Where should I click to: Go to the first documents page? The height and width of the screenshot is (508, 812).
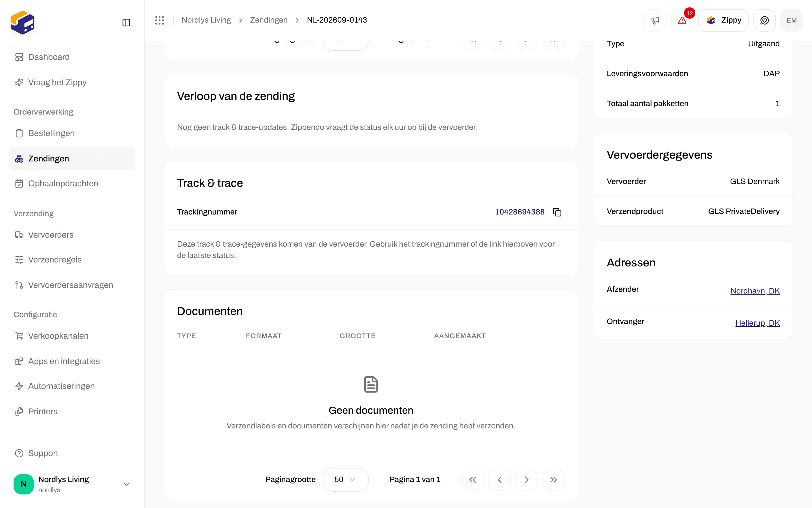(x=473, y=479)
